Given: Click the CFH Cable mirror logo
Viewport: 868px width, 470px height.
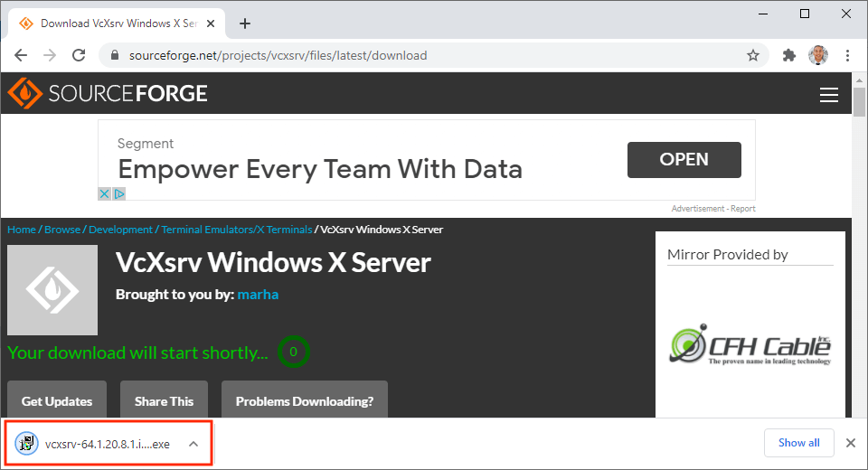Looking at the screenshot, I should tap(750, 344).
